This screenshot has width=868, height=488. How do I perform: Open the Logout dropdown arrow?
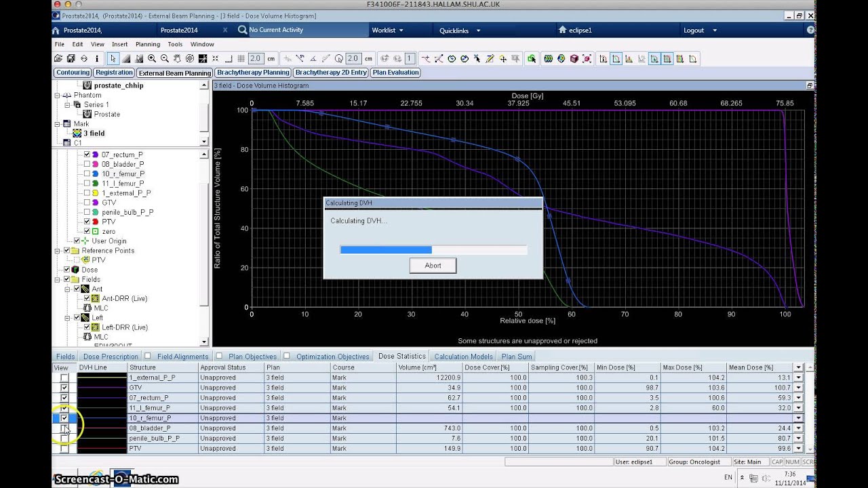pos(713,30)
